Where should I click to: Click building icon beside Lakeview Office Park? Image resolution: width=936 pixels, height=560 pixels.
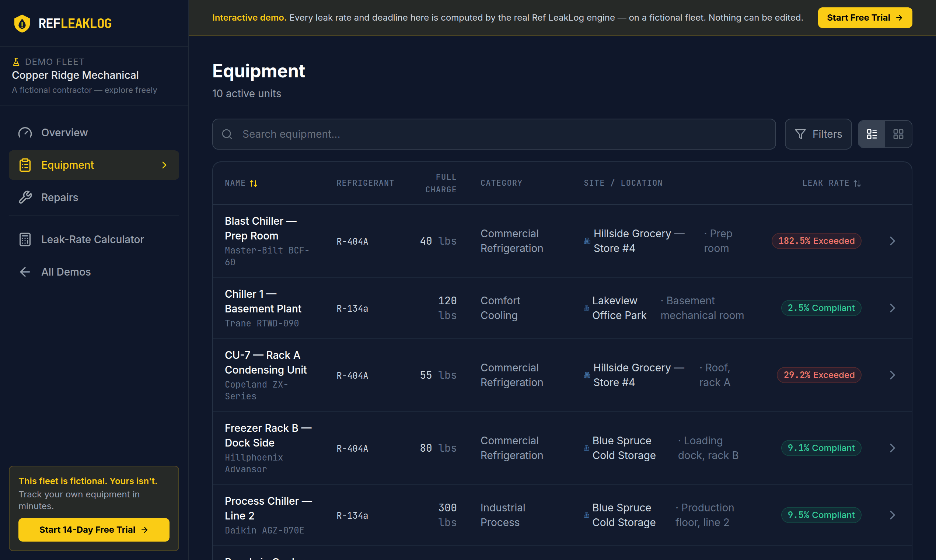(x=586, y=308)
